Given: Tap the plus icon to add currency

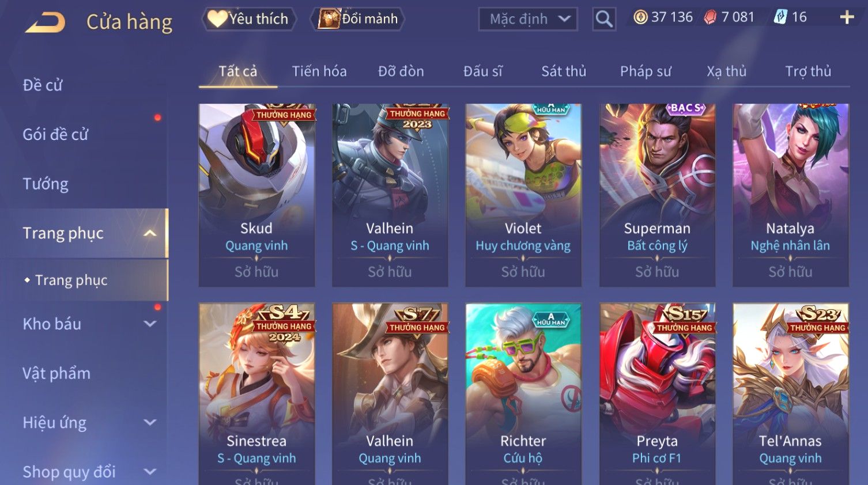Looking at the screenshot, I should click(847, 17).
